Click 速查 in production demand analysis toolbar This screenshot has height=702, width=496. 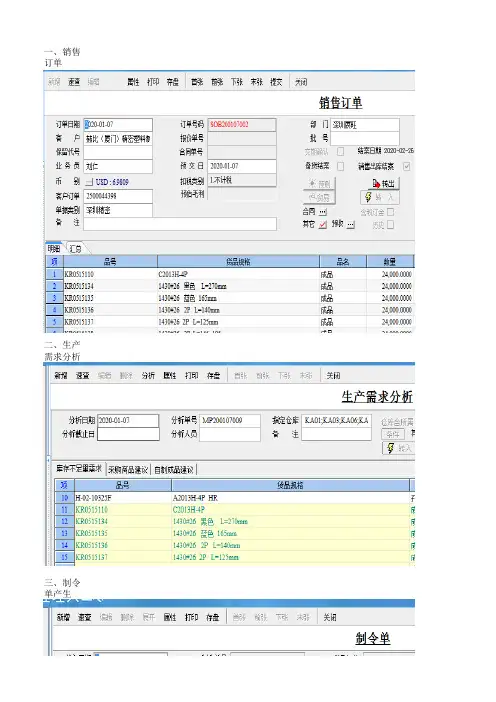82,375
